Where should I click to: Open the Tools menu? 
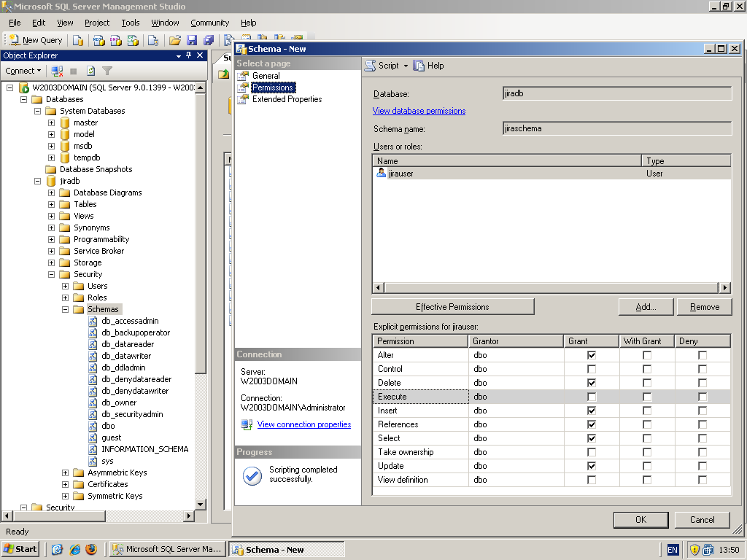click(130, 23)
